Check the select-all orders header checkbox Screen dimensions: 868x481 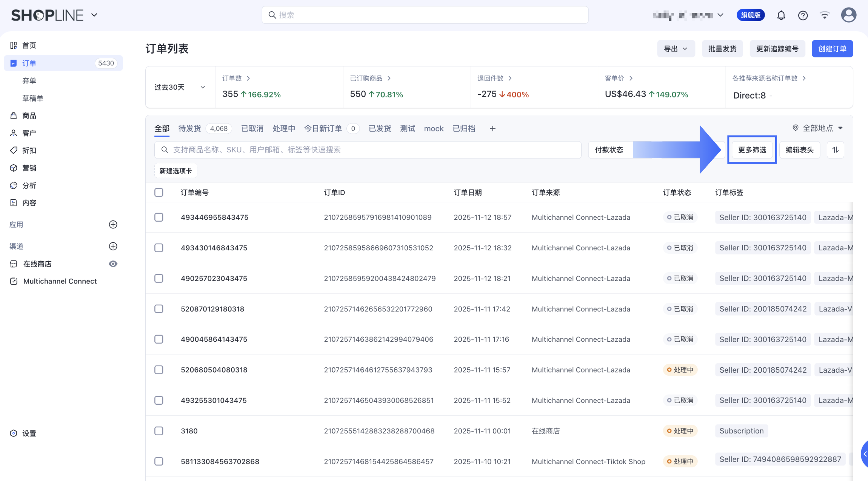click(159, 193)
